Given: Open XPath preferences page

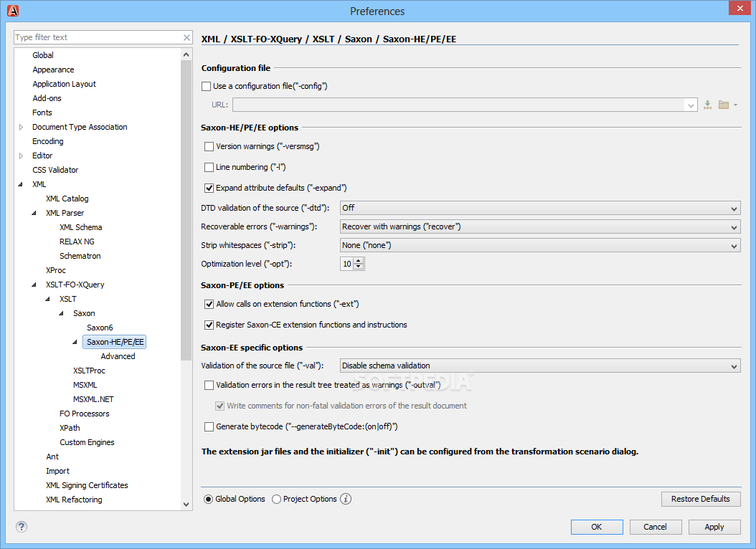Looking at the screenshot, I should [70, 428].
